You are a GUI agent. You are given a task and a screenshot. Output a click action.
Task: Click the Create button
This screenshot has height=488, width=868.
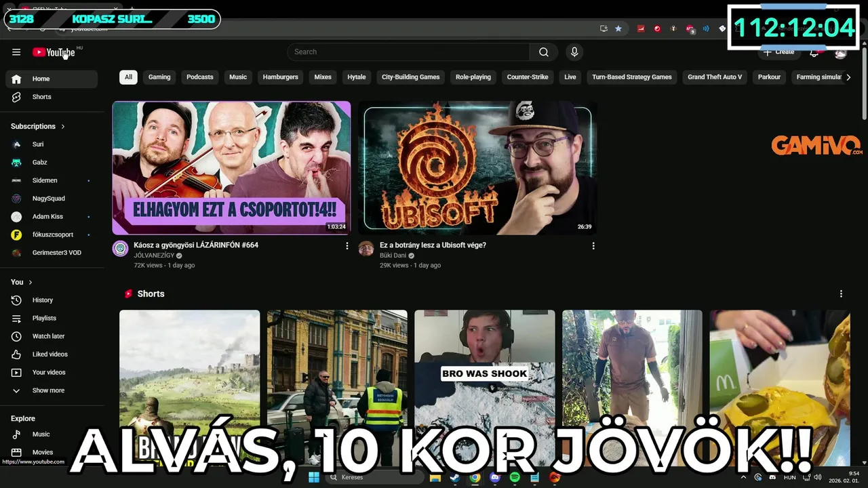[779, 52]
